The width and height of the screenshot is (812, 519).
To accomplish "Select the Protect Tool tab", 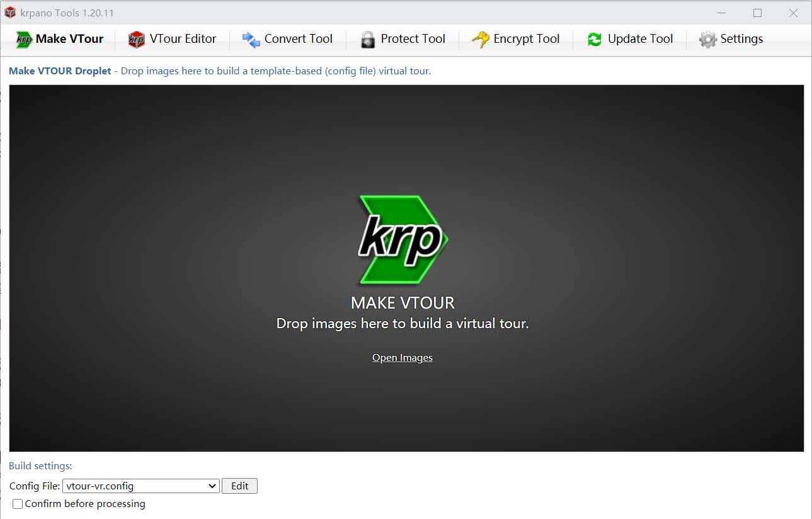I will click(403, 39).
